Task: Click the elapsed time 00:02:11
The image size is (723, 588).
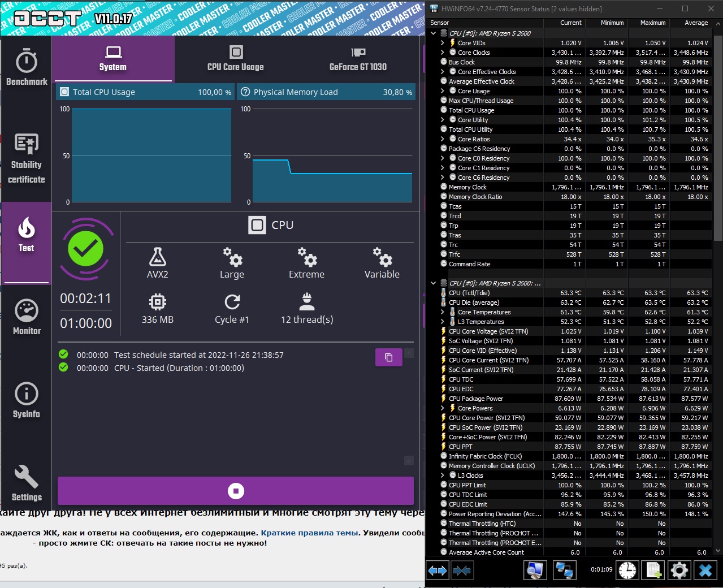Action: pos(86,299)
